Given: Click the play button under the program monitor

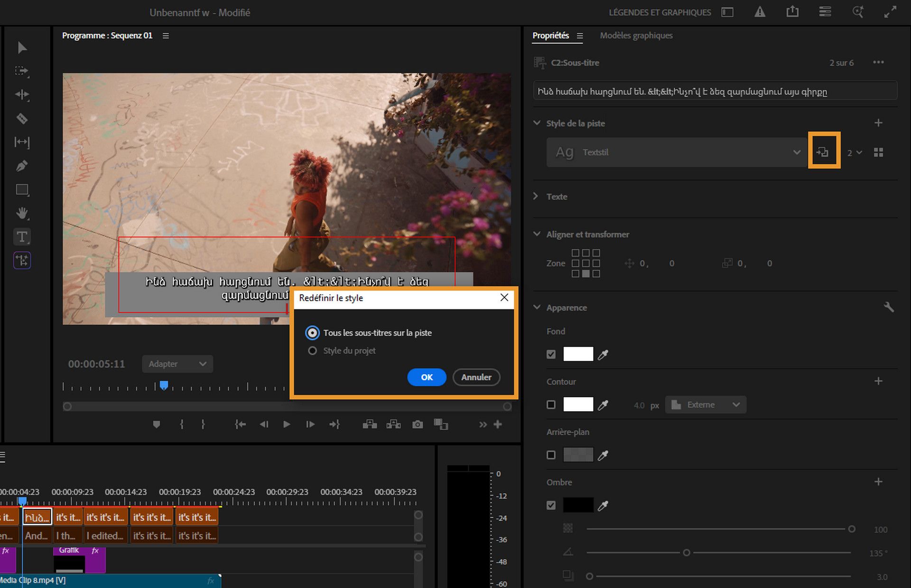Looking at the screenshot, I should [287, 424].
